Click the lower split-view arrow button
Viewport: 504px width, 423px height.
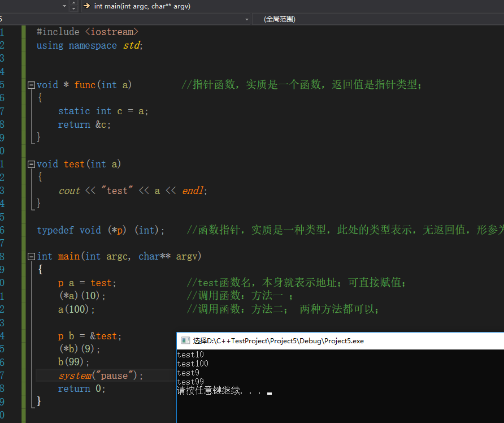[x=74, y=8]
